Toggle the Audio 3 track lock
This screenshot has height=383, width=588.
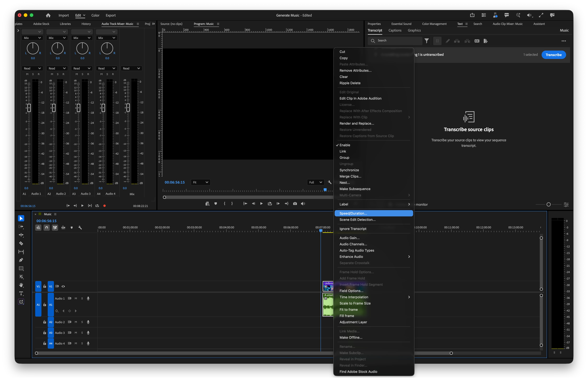[45, 333]
